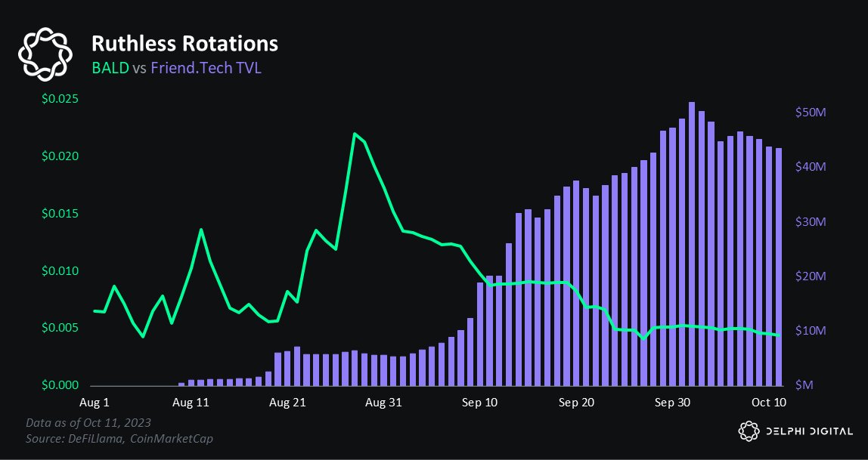
Task: Select the green BALD legend label
Action: coord(110,68)
